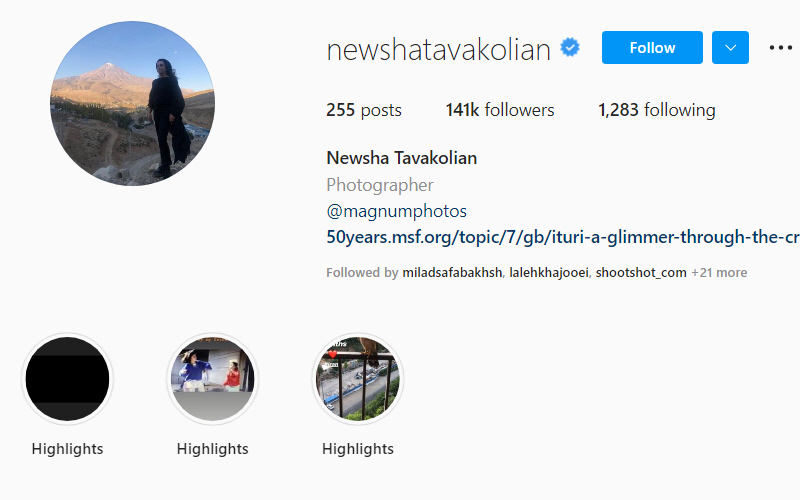
Task: Open the dancing children story highlight
Action: (x=212, y=379)
